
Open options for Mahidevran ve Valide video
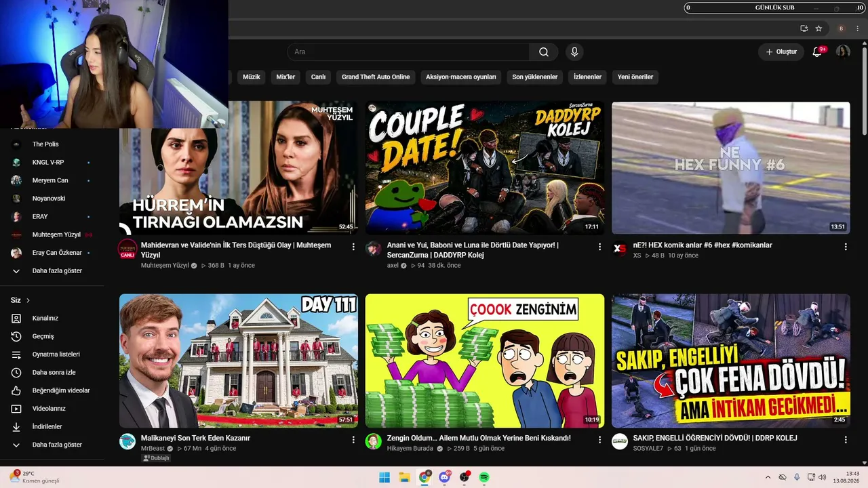[353, 247]
